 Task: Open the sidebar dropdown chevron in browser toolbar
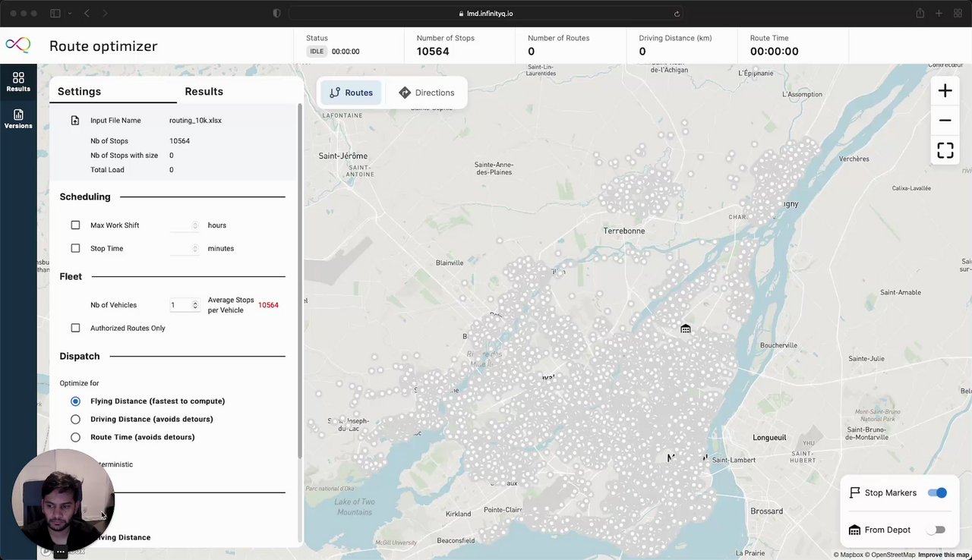tap(70, 14)
